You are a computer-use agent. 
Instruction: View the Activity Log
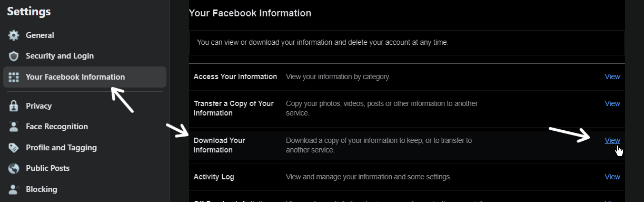click(612, 177)
